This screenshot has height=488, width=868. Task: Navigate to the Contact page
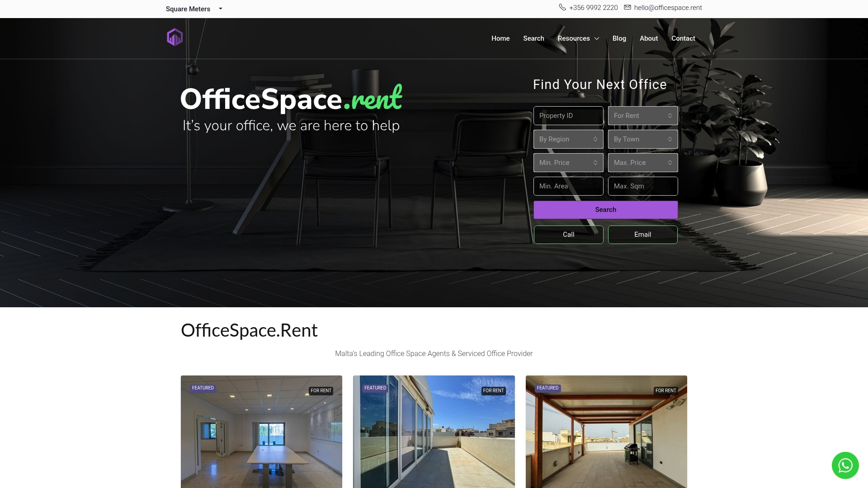click(683, 38)
